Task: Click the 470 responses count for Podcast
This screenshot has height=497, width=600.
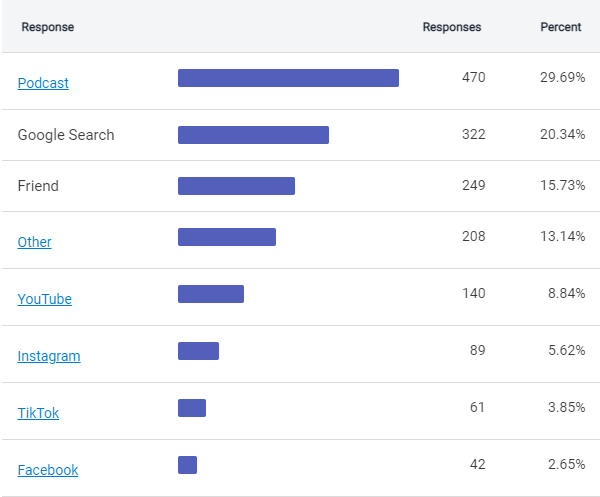Action: pos(473,78)
